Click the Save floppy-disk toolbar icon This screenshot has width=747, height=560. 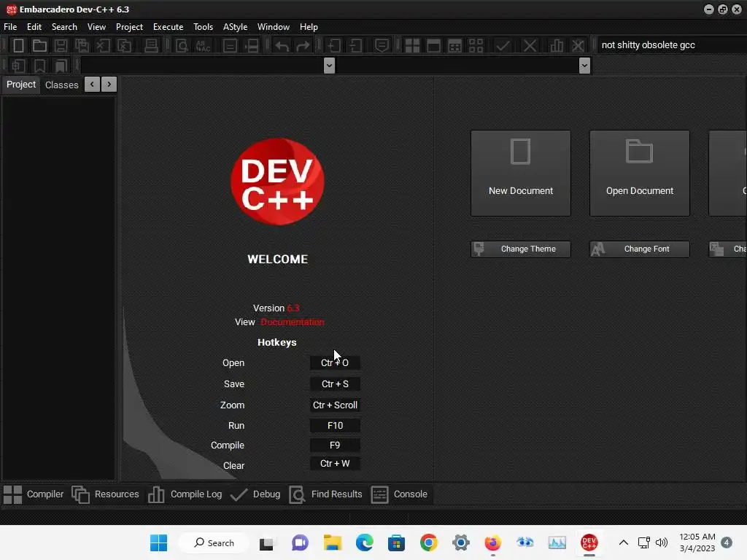61,46
